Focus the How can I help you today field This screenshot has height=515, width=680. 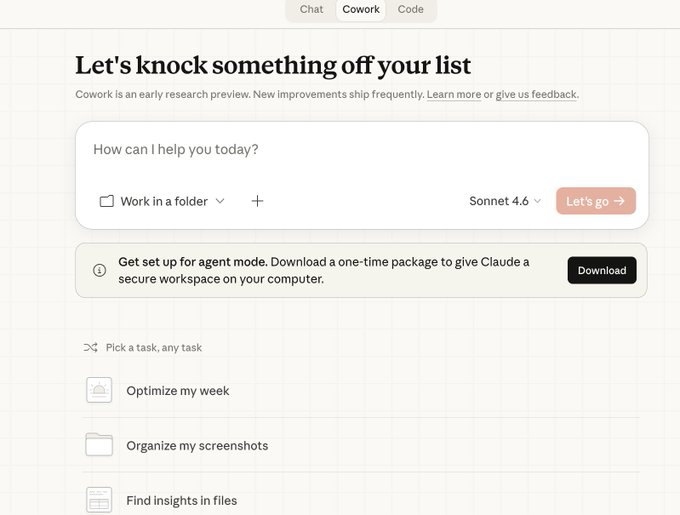[x=362, y=150]
